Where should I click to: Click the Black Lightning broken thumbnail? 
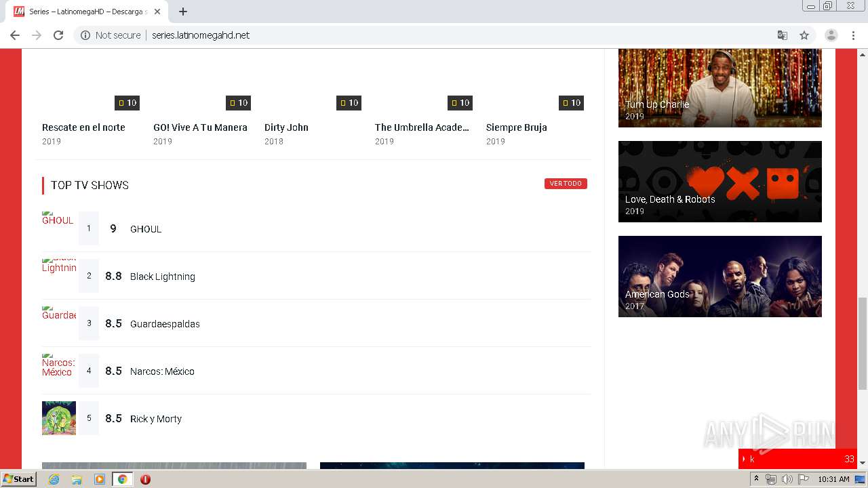click(59, 266)
